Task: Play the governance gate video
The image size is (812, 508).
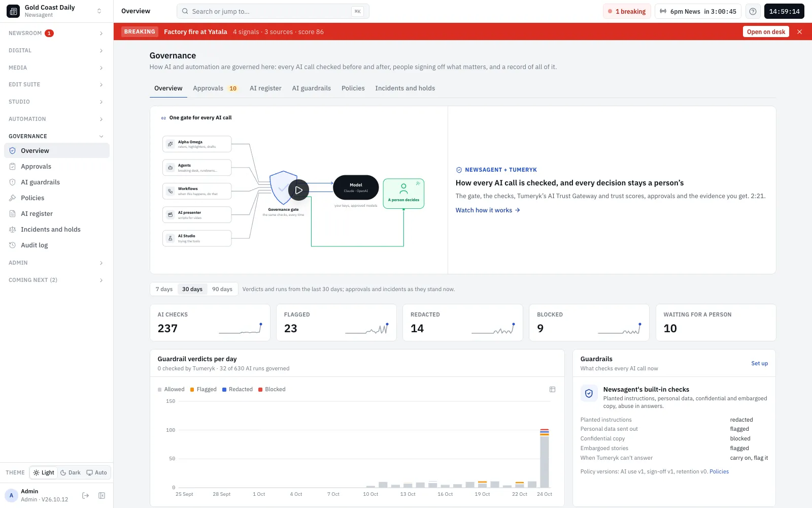Action: (298, 190)
